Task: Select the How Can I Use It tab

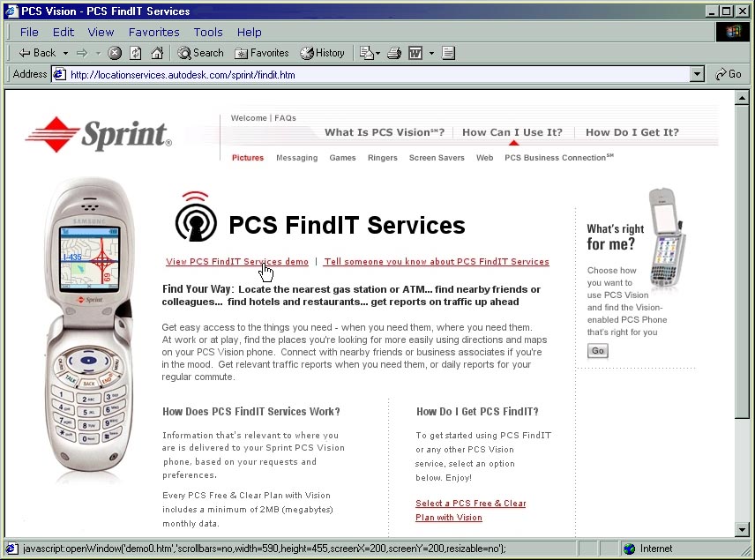Action: (512, 132)
